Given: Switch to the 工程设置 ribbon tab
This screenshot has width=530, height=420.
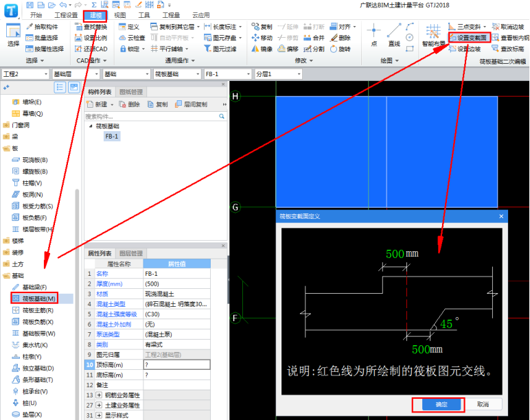Looking at the screenshot, I should (66, 15).
